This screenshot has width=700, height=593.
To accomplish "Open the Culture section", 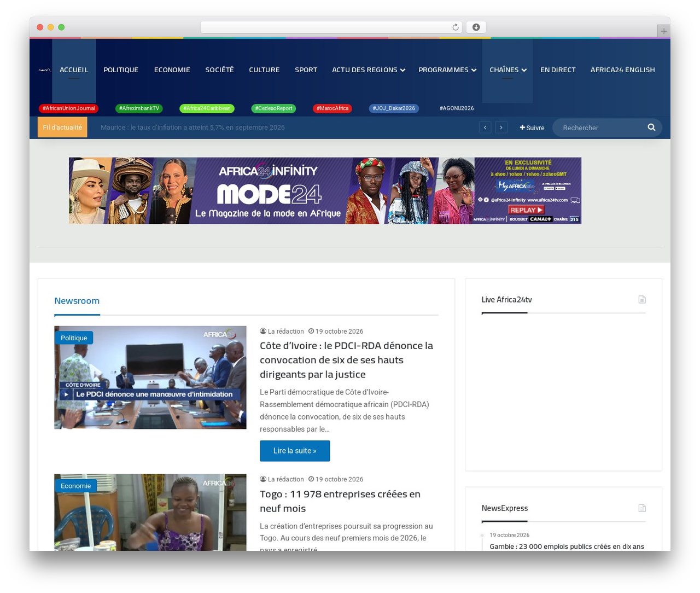I will point(264,70).
